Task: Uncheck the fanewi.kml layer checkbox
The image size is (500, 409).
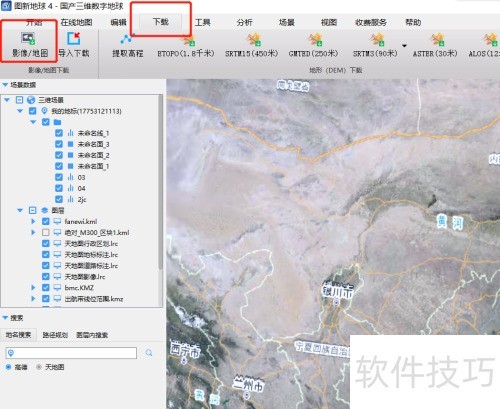Action: coord(46,221)
